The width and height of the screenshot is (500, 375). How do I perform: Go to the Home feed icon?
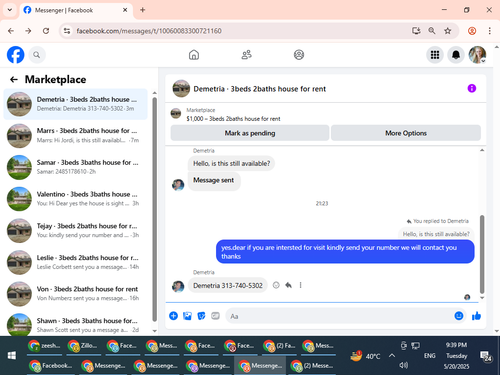194,55
